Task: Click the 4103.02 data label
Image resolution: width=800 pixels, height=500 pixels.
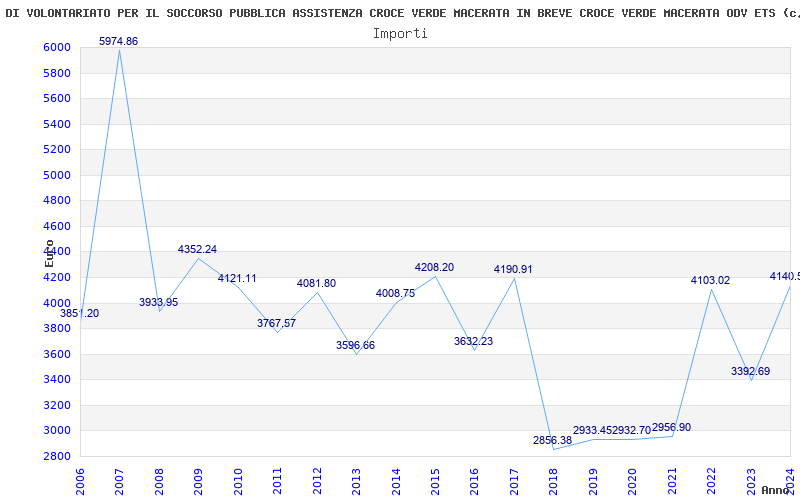Action: click(710, 280)
